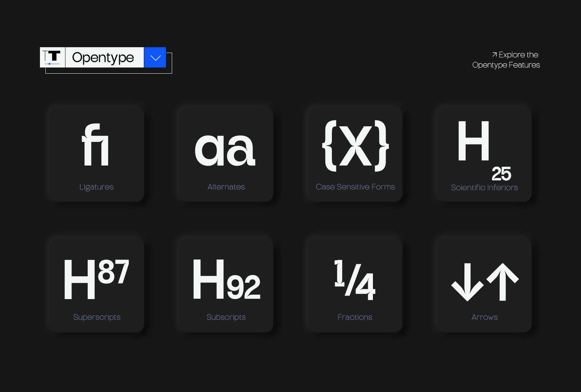581x392 pixels.
Task: Click the Opentype text field
Action: pos(104,57)
